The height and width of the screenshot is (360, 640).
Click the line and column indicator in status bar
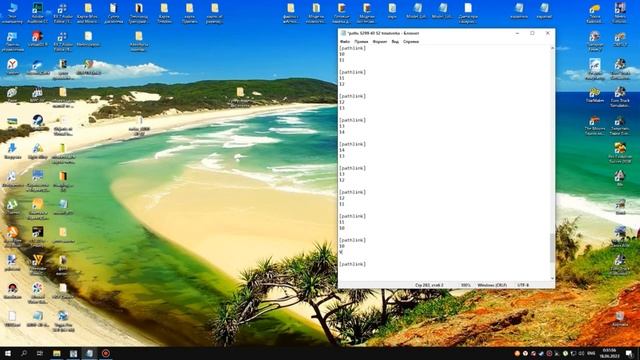coord(429,285)
